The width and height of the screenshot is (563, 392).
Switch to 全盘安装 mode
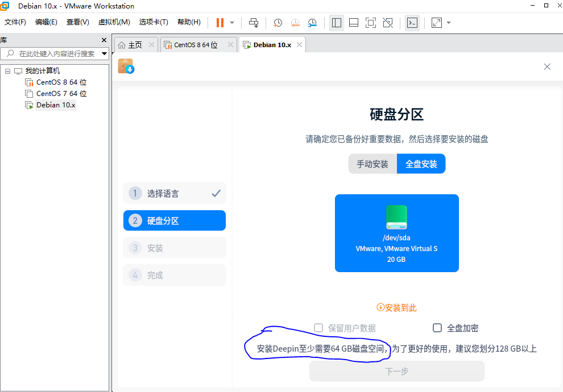pyautogui.click(x=421, y=164)
